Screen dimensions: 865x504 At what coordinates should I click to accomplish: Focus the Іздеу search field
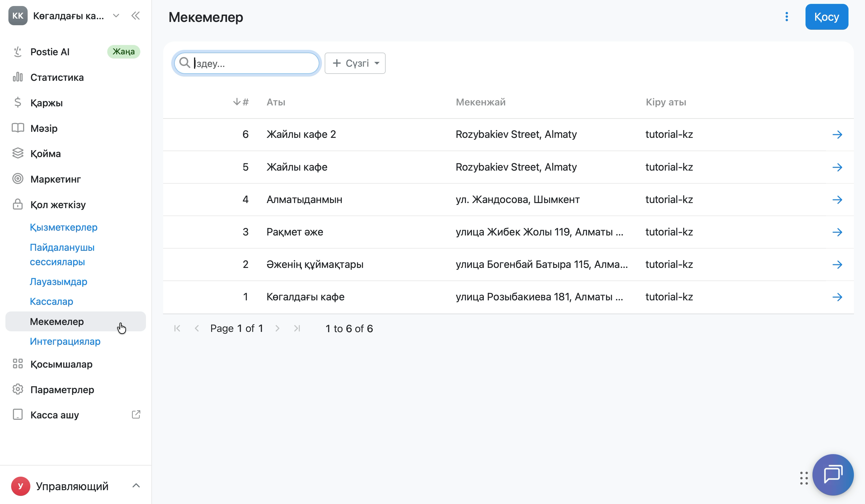(x=247, y=63)
